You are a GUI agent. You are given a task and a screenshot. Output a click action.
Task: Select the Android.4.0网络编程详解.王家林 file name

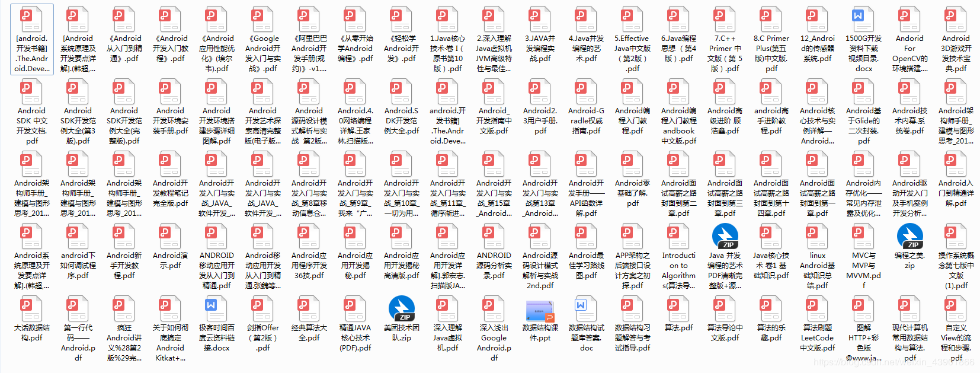point(356,126)
